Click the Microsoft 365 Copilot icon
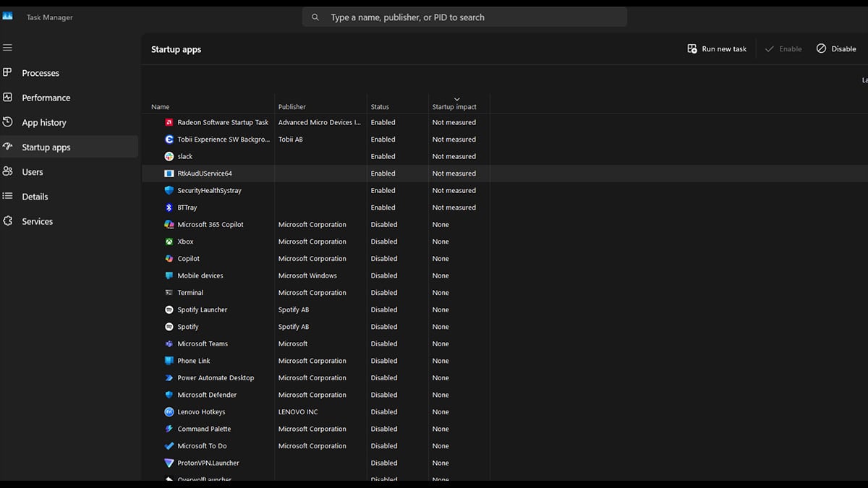Screen dimensions: 868x488 pyautogui.click(x=169, y=224)
